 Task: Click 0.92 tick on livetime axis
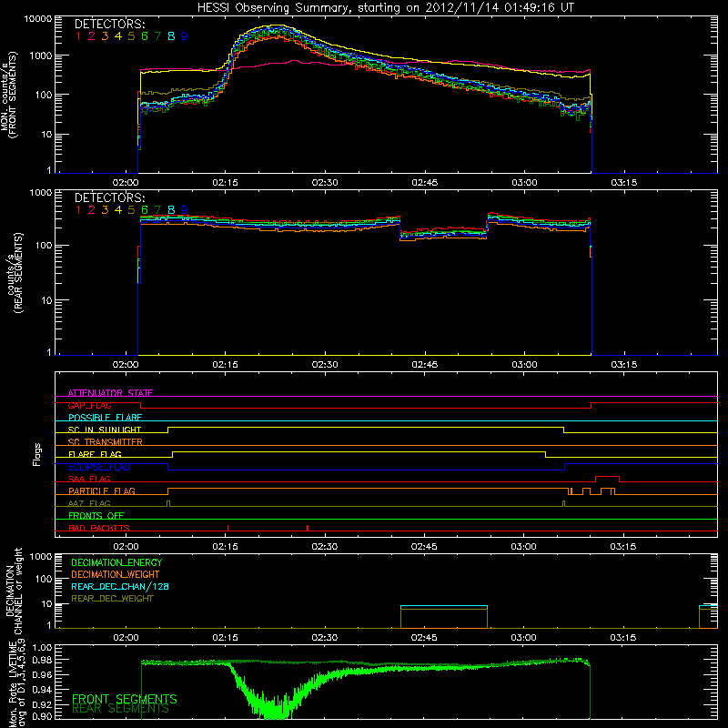click(42, 704)
